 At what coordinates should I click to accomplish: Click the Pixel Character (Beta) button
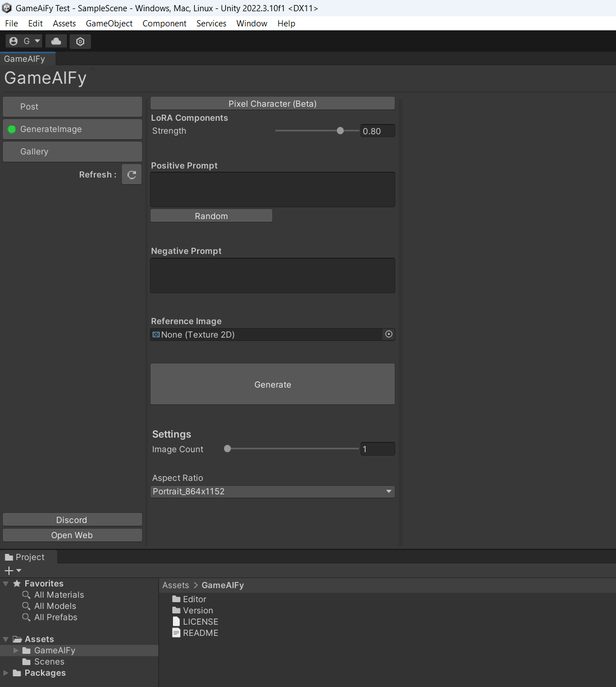(x=272, y=103)
